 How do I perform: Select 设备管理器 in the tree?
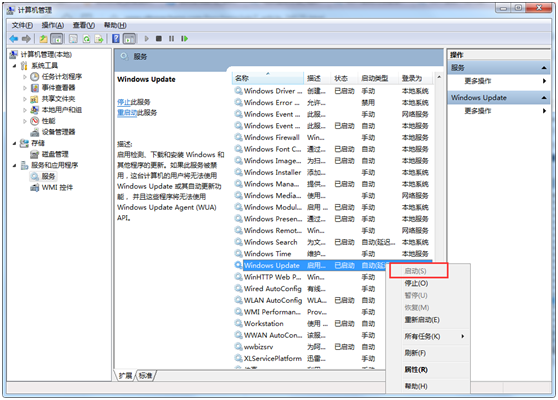click(x=58, y=132)
